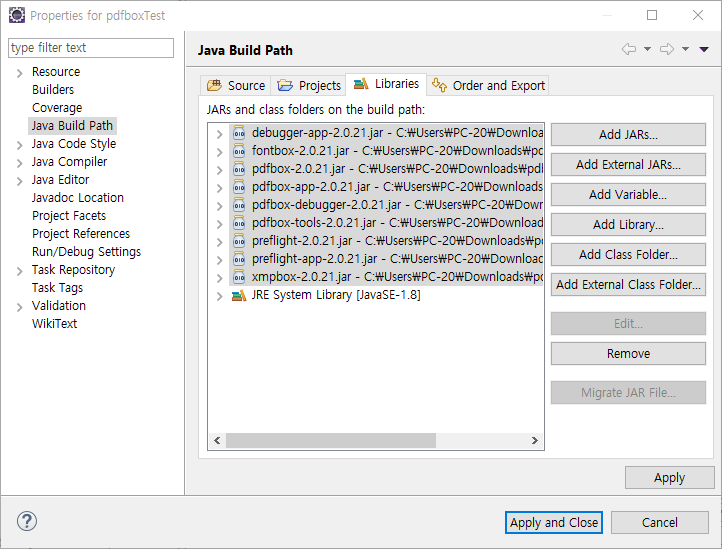Click the type filter text field
Screen dimensions: 722x549
coord(91,48)
